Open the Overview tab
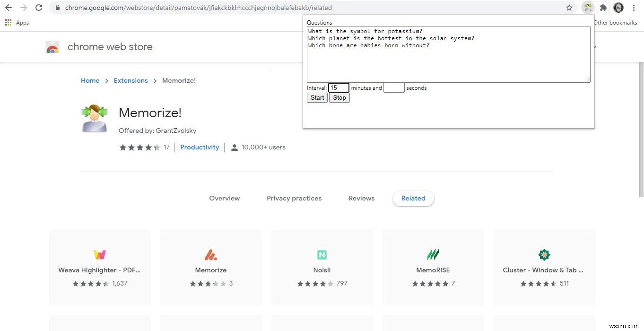This screenshot has width=644, height=331. [225, 198]
